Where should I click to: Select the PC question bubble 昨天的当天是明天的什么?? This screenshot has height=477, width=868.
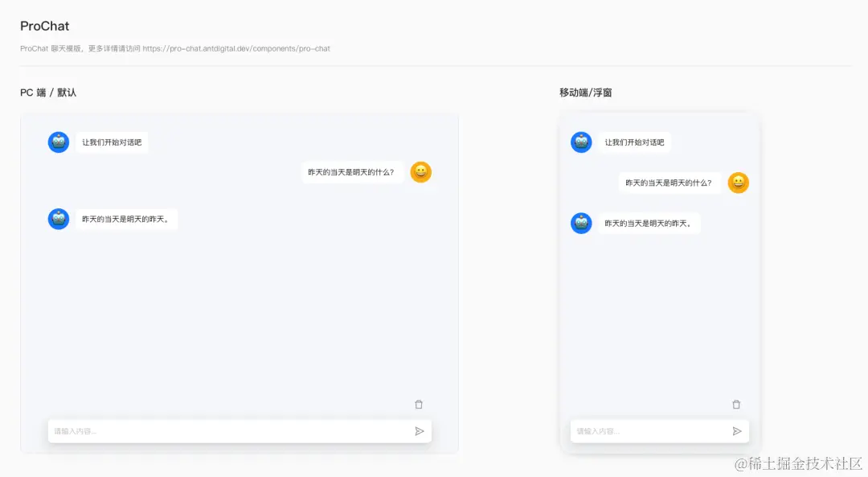351,172
